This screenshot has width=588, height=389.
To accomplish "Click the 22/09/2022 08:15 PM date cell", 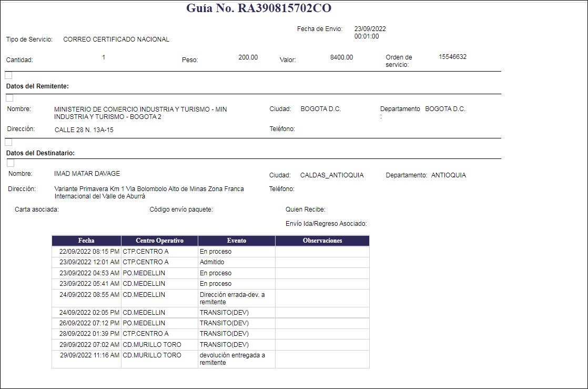I will point(89,252).
